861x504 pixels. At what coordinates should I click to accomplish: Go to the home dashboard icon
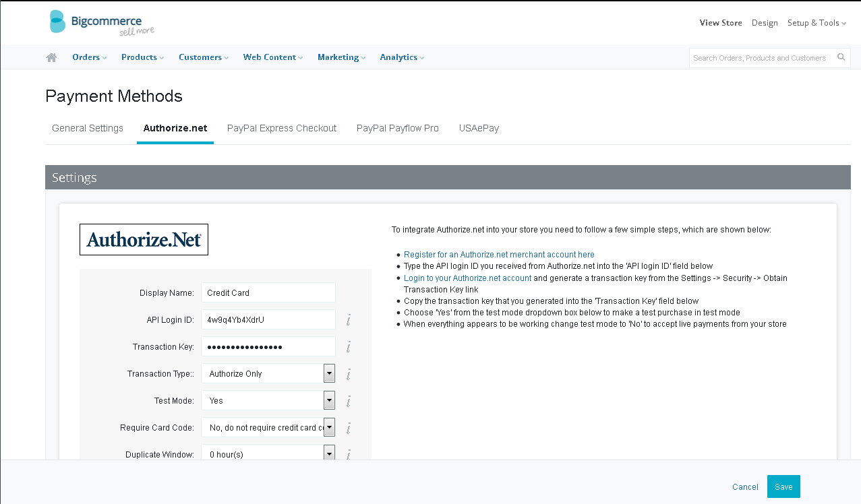(51, 57)
